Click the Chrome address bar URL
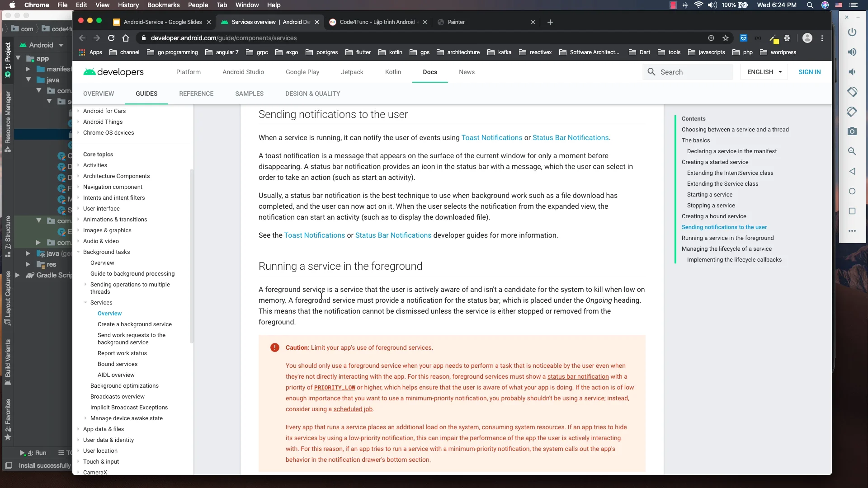 point(224,38)
